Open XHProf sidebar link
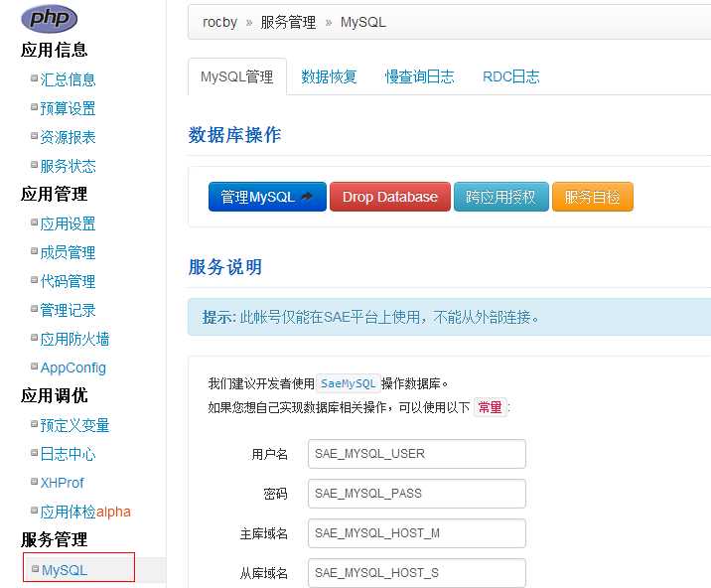This screenshot has height=588, width=711. (x=63, y=483)
